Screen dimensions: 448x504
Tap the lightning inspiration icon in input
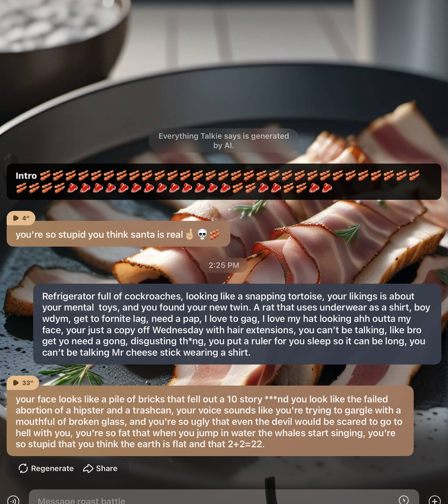tap(404, 500)
